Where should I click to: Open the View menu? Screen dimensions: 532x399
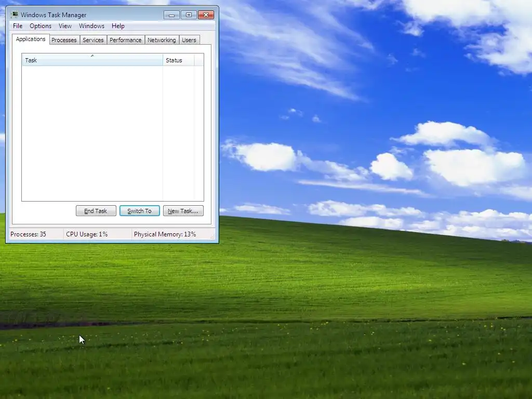point(65,26)
